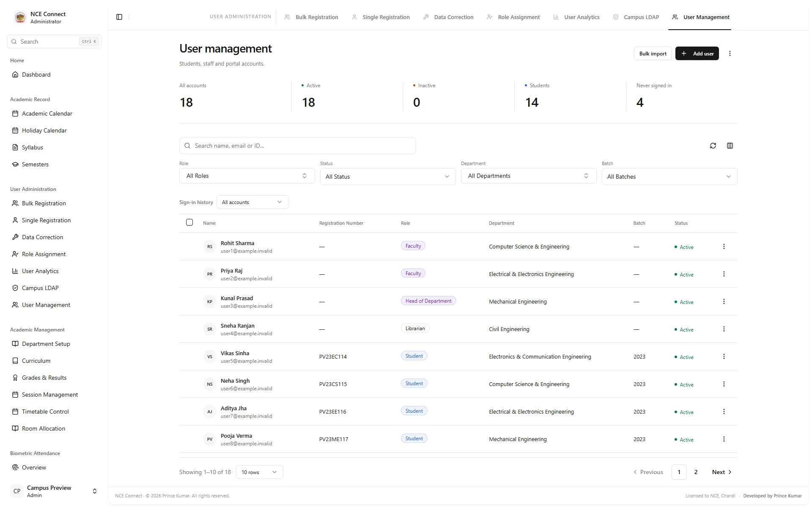
Task: Open row actions for Pooja Verma
Action: click(x=724, y=439)
